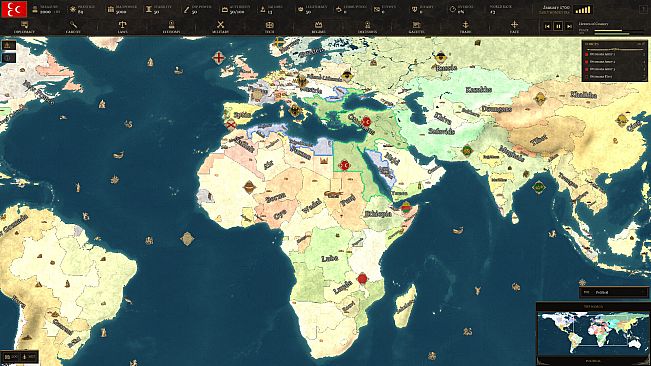The image size is (651, 366).
Task: Pause the game
Action: (558, 26)
